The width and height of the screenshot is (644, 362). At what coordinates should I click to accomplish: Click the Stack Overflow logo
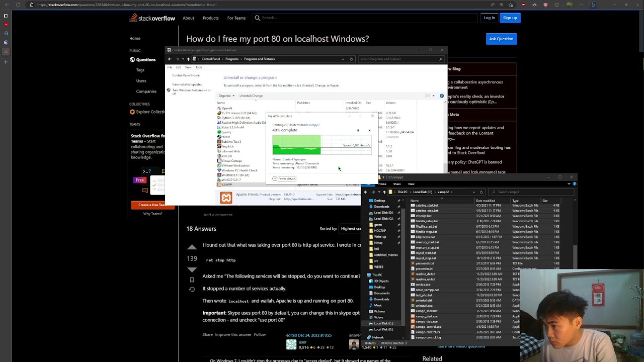click(152, 18)
